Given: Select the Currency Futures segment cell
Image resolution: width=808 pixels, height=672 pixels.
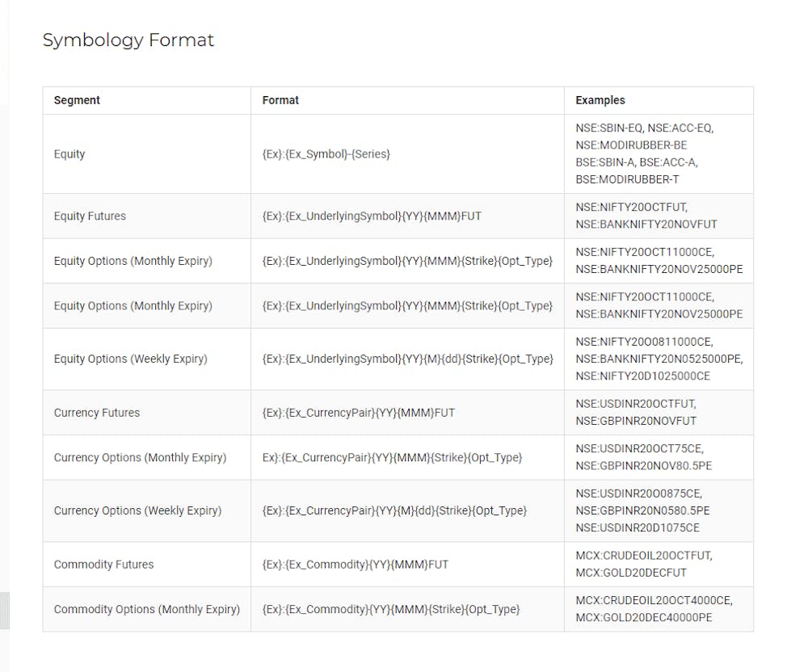Looking at the screenshot, I should (96, 413).
